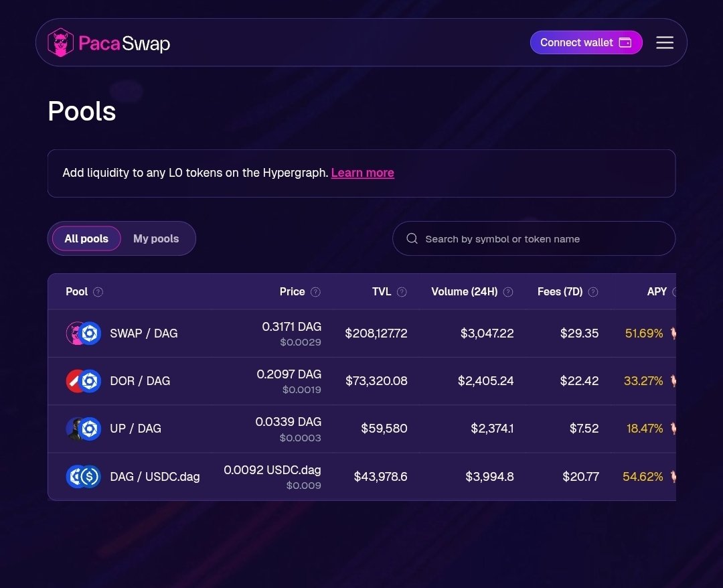Click the alpaca icon beside 33.27% APY
723x588 pixels.
[673, 381]
